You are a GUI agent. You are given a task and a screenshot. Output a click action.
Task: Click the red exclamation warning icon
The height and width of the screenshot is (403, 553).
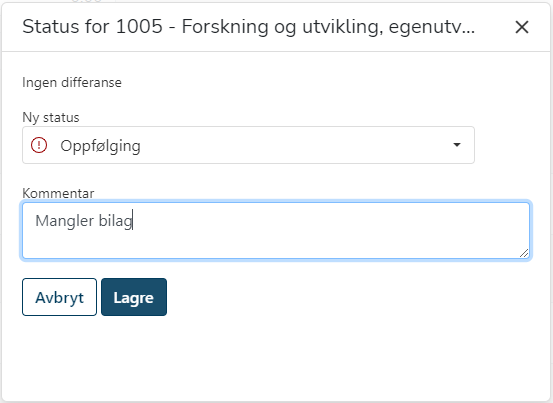pyautogui.click(x=39, y=145)
